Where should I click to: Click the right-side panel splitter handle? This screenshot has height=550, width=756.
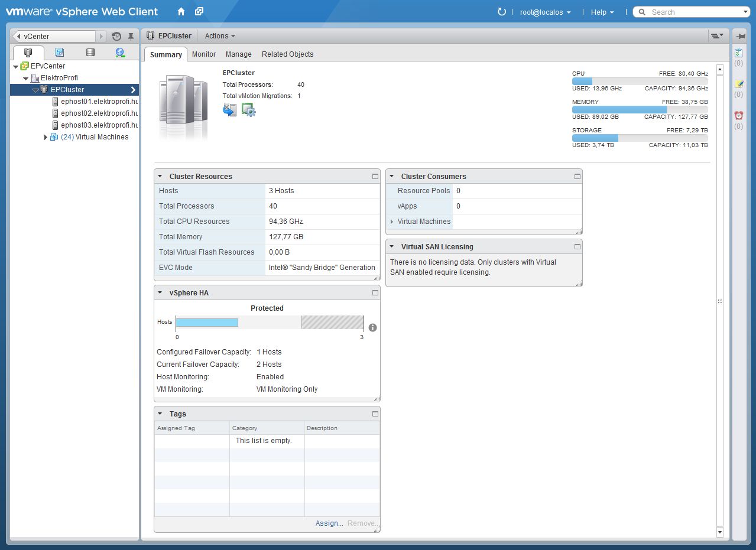click(x=719, y=301)
